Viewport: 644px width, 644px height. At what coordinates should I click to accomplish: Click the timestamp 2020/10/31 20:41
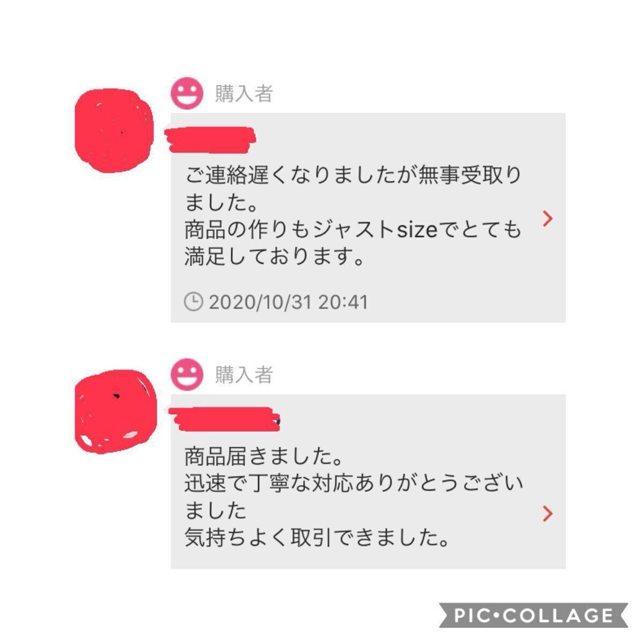288,302
